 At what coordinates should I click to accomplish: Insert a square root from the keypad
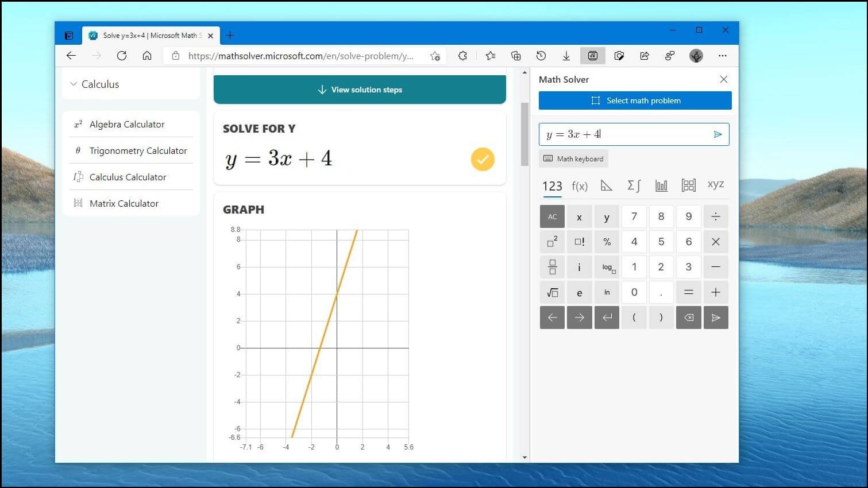552,292
